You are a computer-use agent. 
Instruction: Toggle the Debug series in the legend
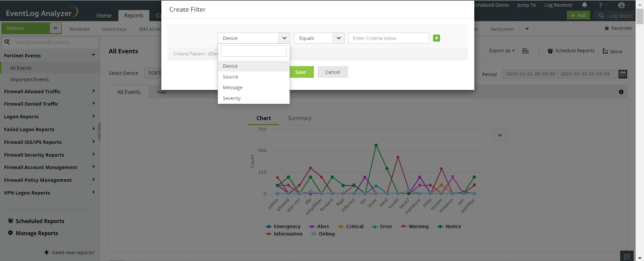pos(323,234)
